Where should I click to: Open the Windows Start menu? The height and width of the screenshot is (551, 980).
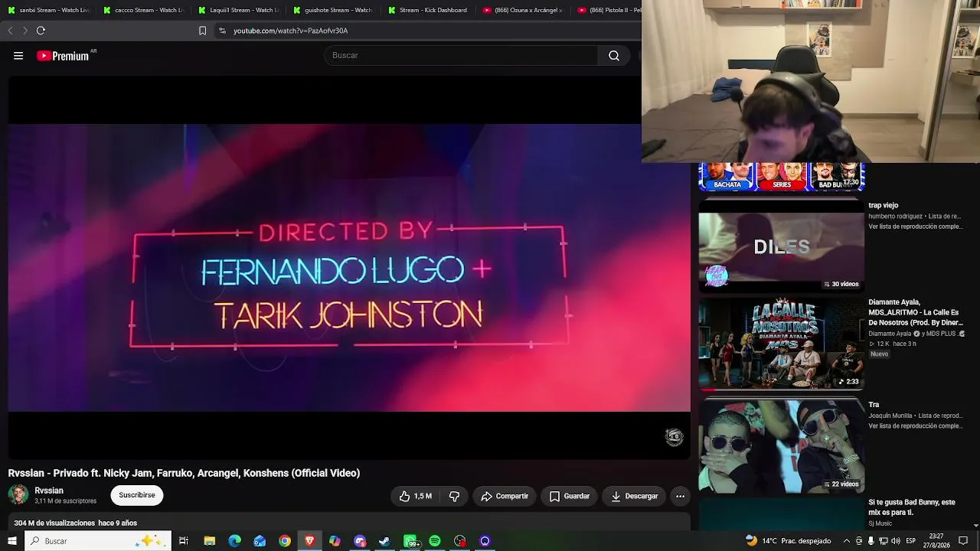coord(12,541)
